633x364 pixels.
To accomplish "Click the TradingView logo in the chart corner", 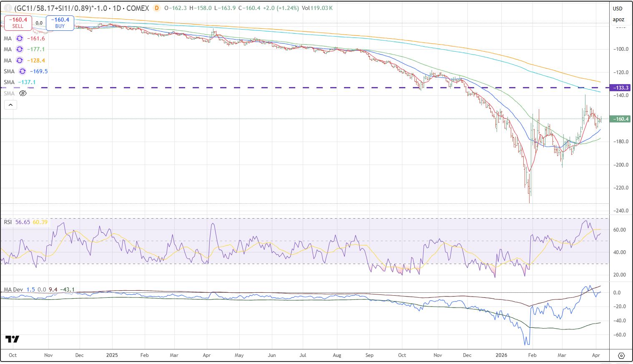I will (12, 339).
